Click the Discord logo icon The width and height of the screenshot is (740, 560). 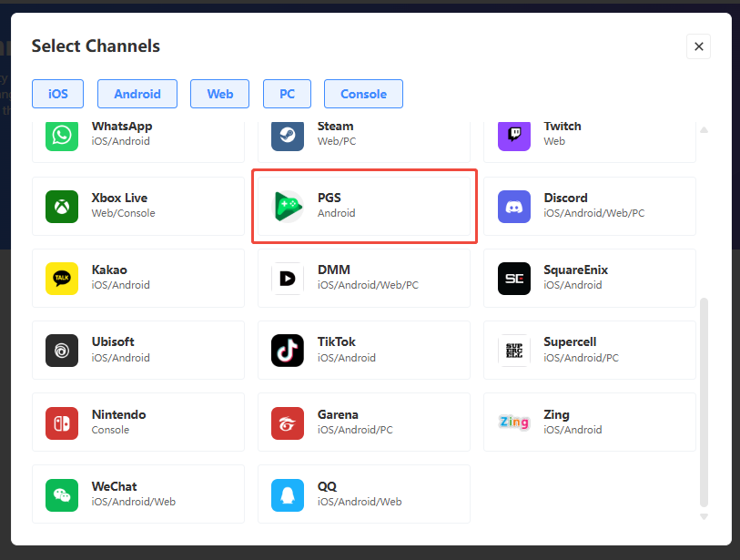point(513,207)
